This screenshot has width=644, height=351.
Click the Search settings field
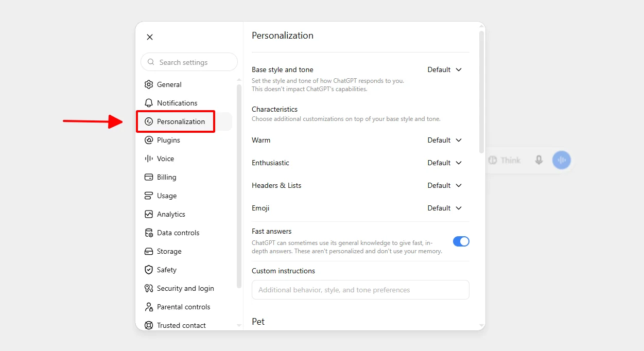[189, 62]
